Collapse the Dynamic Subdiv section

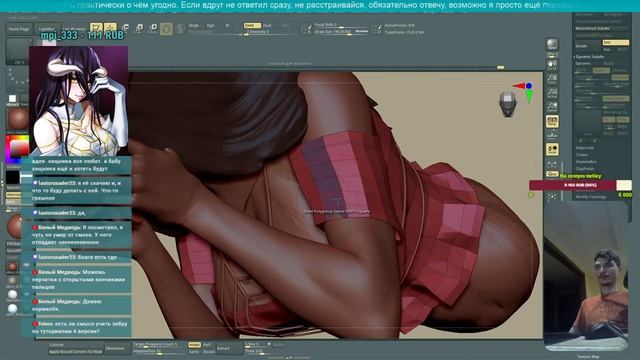pyautogui.click(x=589, y=57)
